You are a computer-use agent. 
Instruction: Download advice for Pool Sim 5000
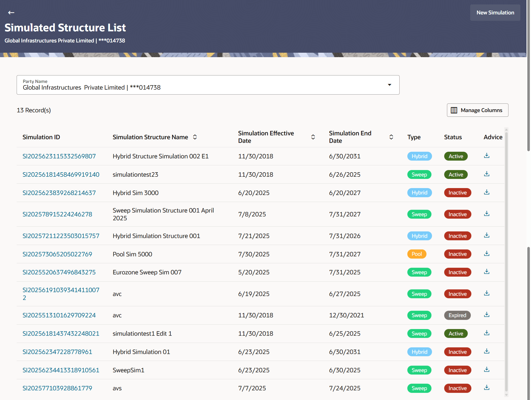[x=487, y=254]
